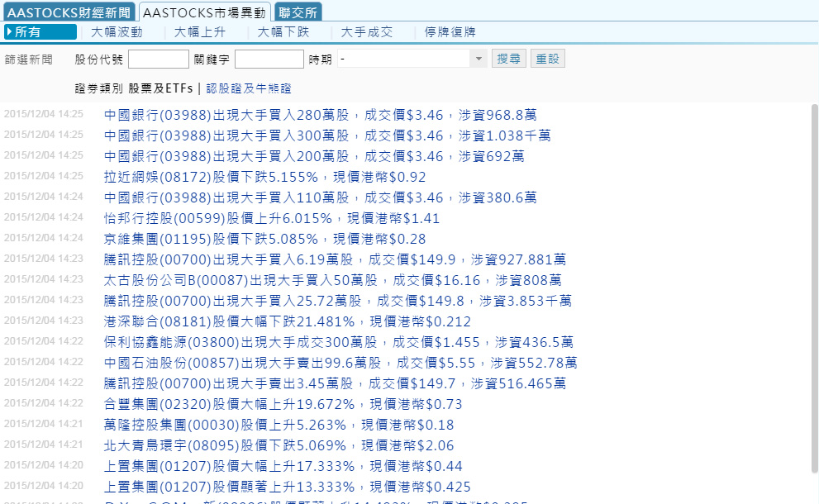The width and height of the screenshot is (819, 504).
Task: Open 保利協鑫能源(03800) large trade news
Action: pos(339,343)
